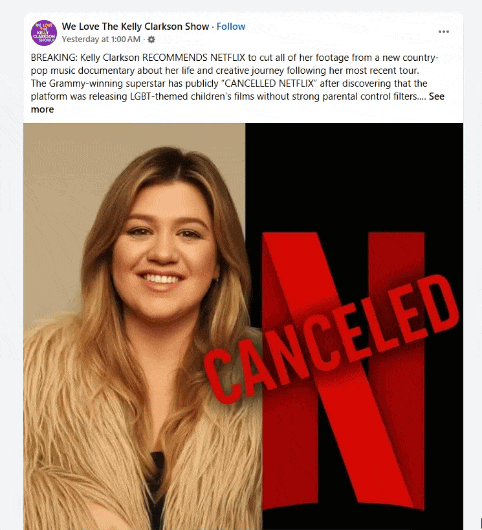This screenshot has width=482, height=530.
Task: Click the red CANCELED stamp text
Action: point(331,339)
